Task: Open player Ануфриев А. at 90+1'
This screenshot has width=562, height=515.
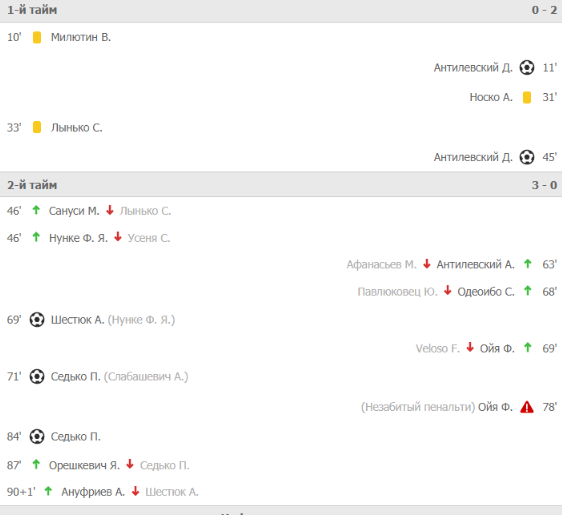Action: pos(93,492)
